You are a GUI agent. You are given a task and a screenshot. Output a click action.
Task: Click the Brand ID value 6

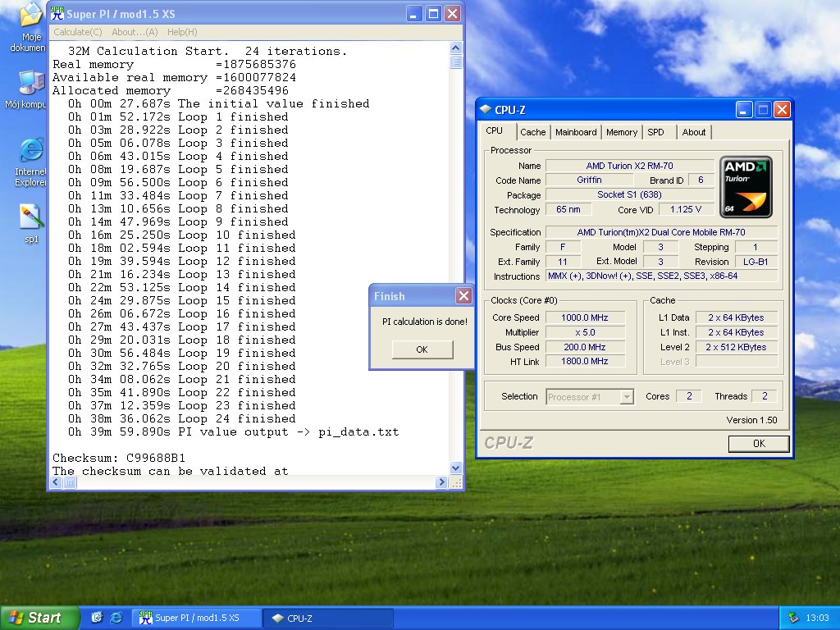tap(701, 180)
